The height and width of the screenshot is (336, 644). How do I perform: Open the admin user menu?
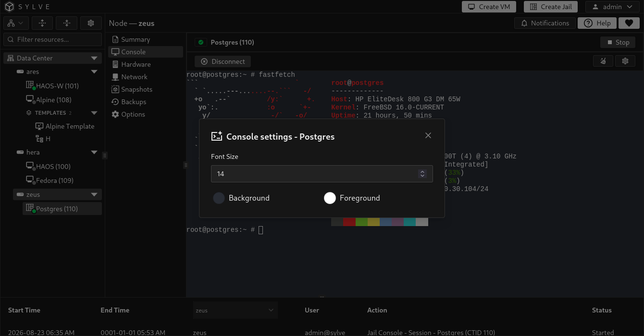[611, 7]
